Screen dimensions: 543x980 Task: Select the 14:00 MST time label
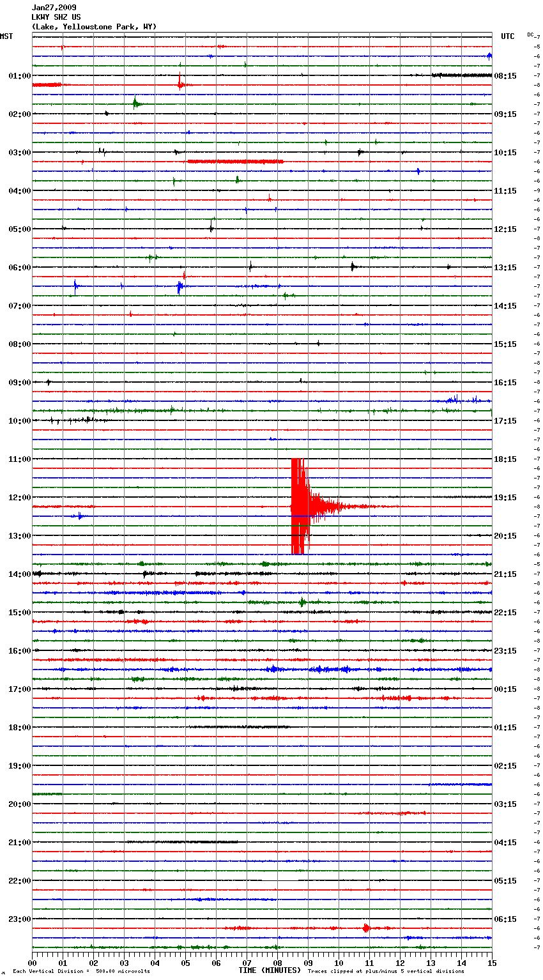[19, 574]
